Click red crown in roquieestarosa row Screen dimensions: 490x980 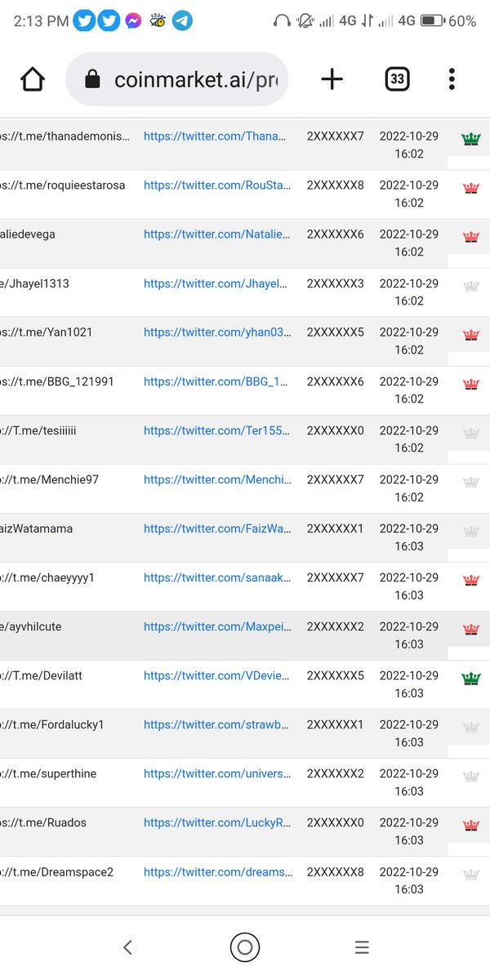pos(471,188)
